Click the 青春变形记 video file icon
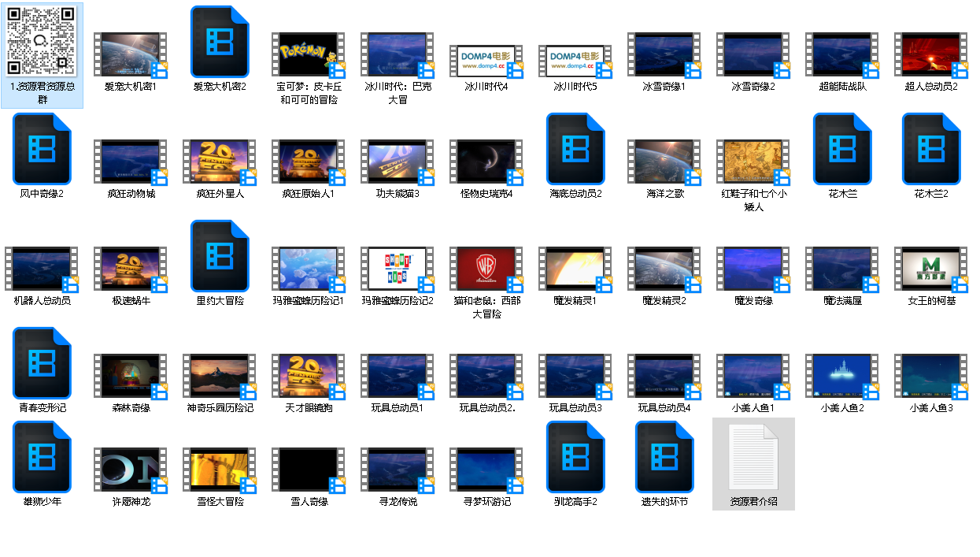 tap(42, 363)
